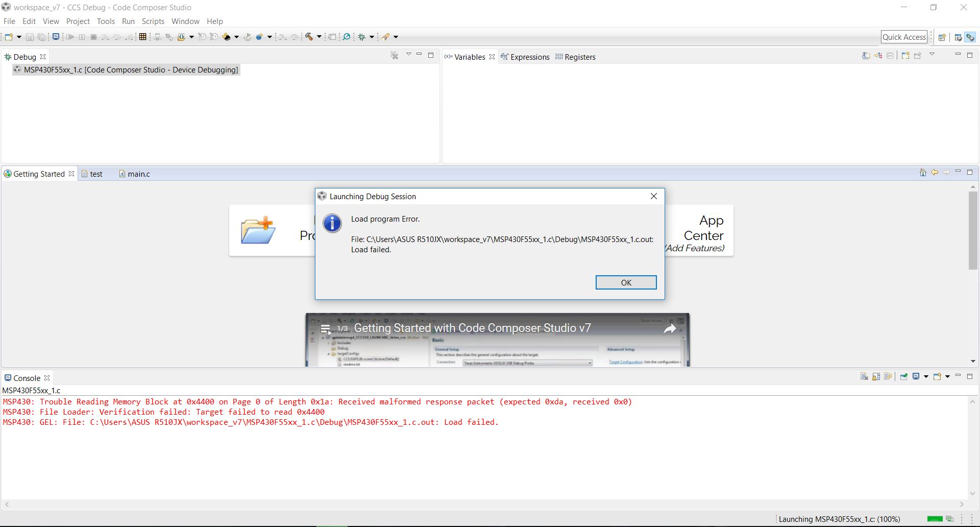Viewport: 980px width, 527px height.
Task: Click the Home icon in Getting Started
Action: coord(923,173)
